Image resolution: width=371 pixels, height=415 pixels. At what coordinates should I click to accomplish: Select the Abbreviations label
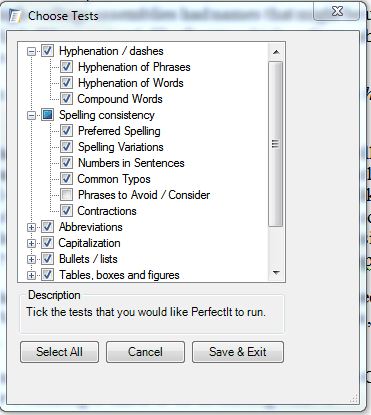click(91, 227)
